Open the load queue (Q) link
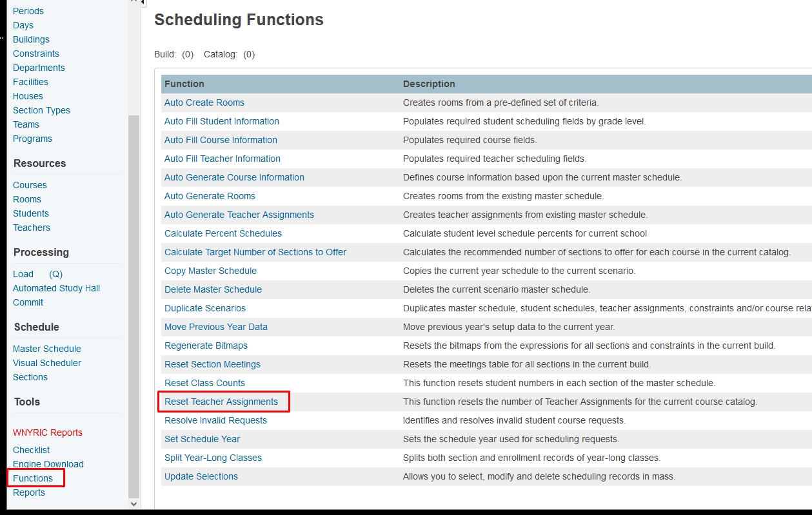The image size is (812, 515). [55, 274]
